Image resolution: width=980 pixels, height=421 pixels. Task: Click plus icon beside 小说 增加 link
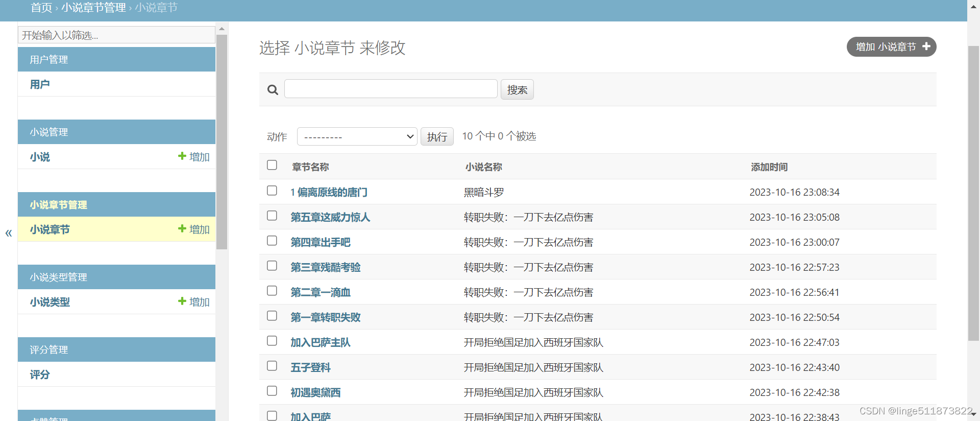click(x=182, y=156)
